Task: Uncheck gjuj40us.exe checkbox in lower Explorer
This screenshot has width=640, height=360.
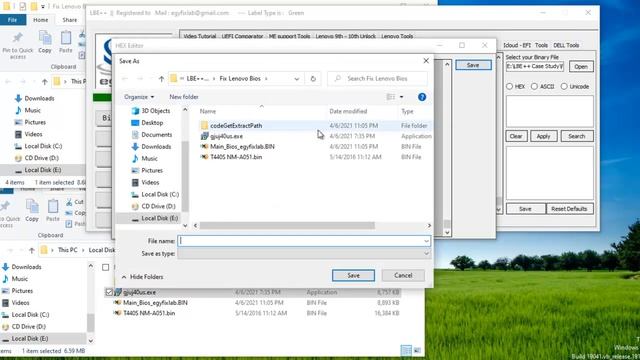Action: point(109,292)
